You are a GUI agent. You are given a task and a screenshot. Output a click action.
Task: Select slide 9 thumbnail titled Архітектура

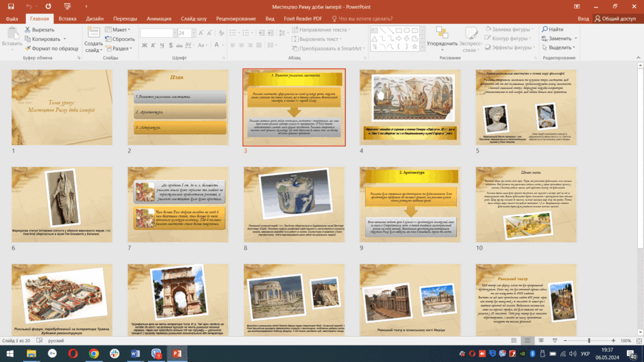(410, 205)
